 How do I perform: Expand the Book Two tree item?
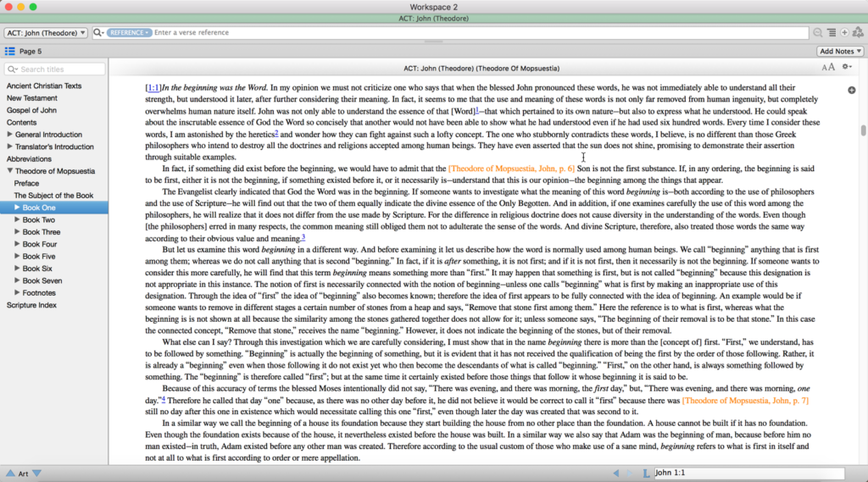coord(17,219)
